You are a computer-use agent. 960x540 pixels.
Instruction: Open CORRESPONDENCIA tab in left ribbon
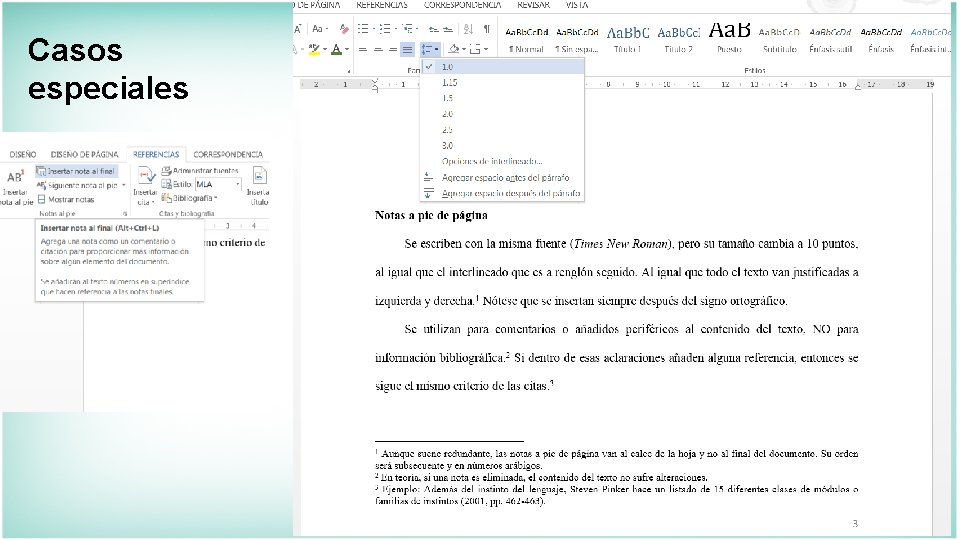pyautogui.click(x=228, y=154)
